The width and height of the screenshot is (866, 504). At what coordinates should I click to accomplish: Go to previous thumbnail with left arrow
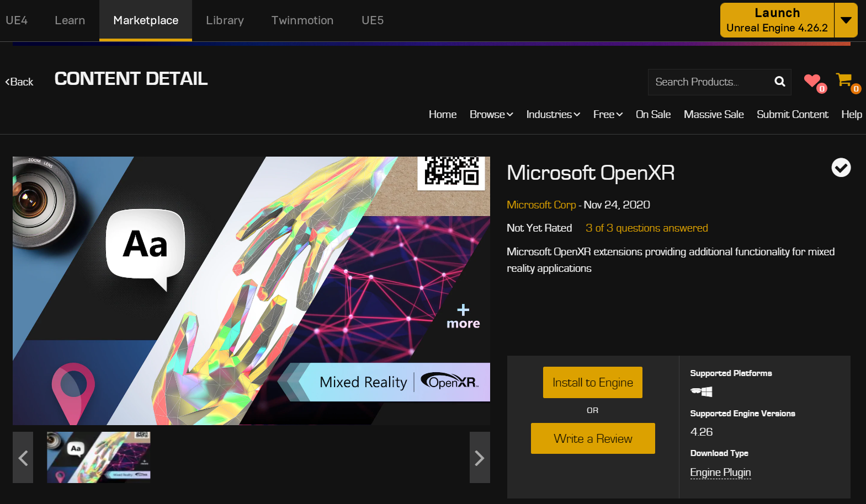point(23,458)
